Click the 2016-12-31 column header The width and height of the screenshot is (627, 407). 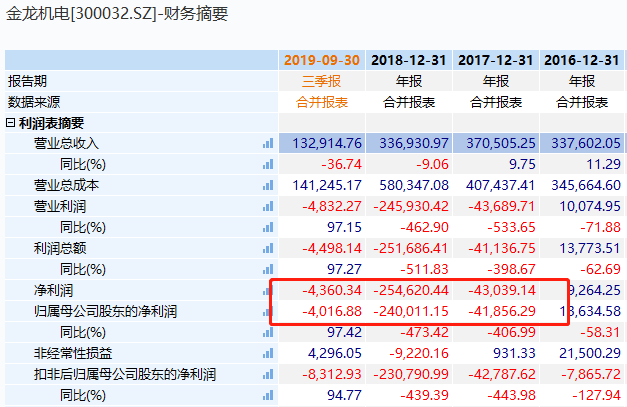[x=582, y=59]
